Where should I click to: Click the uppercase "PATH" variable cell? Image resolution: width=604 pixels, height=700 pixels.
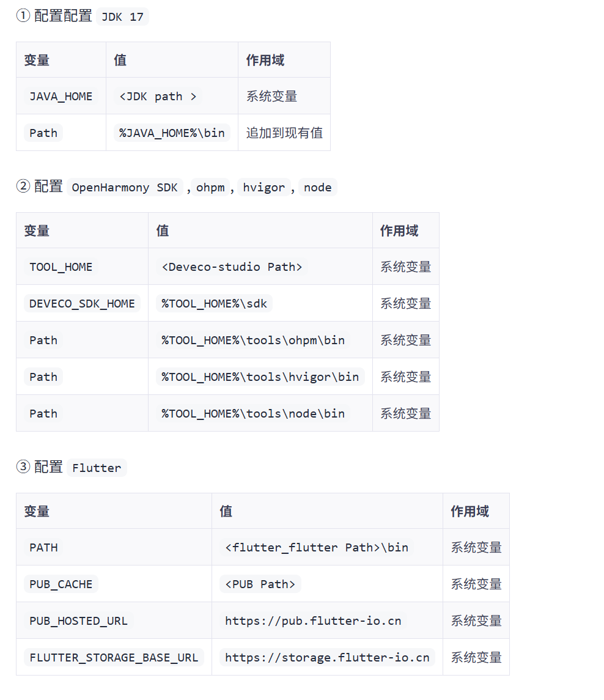[x=43, y=547]
